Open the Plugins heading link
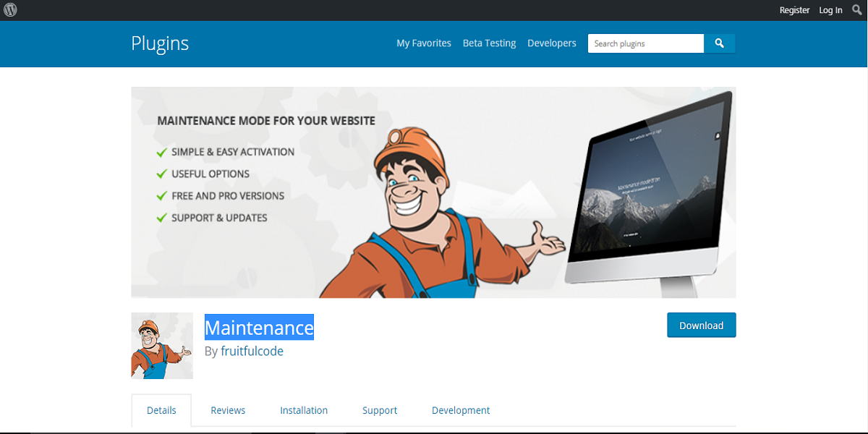 pos(160,43)
